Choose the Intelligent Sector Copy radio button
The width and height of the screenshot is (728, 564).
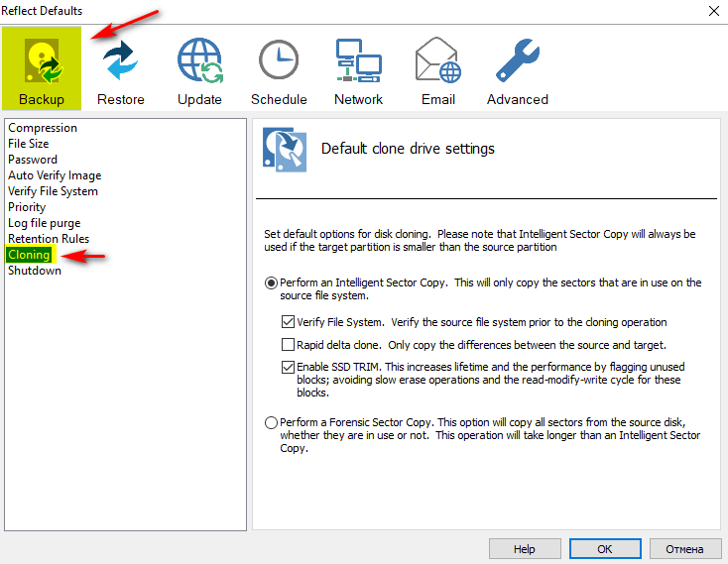(271, 282)
